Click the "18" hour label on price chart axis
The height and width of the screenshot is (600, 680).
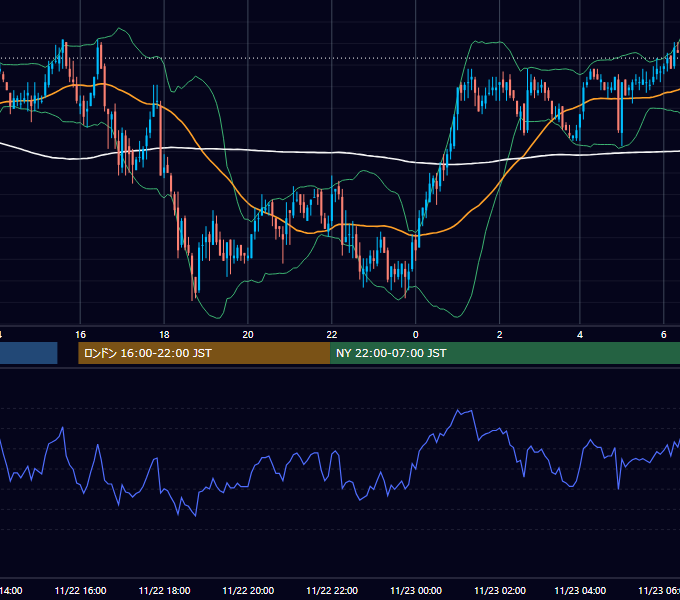pyautogui.click(x=164, y=335)
